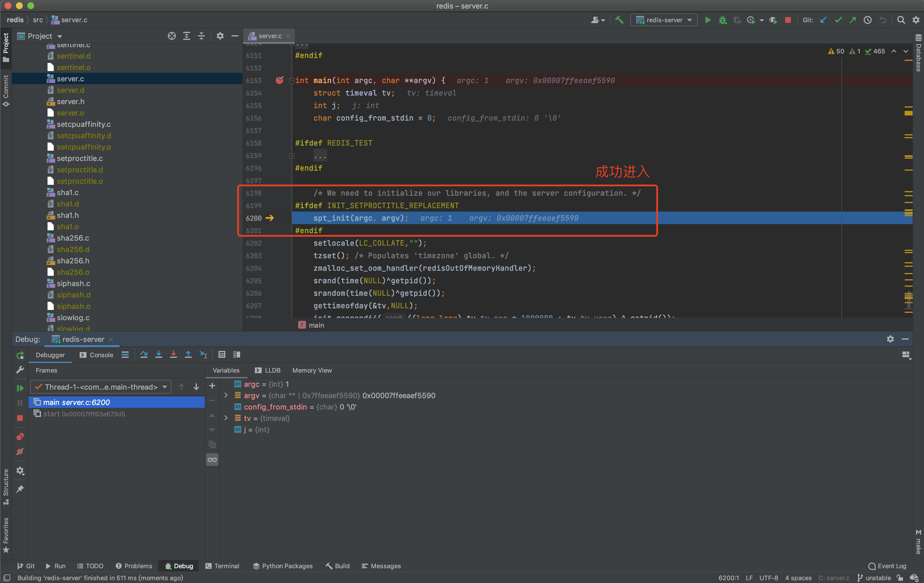Click the Pin tab icon in debug sidebar

20,489
